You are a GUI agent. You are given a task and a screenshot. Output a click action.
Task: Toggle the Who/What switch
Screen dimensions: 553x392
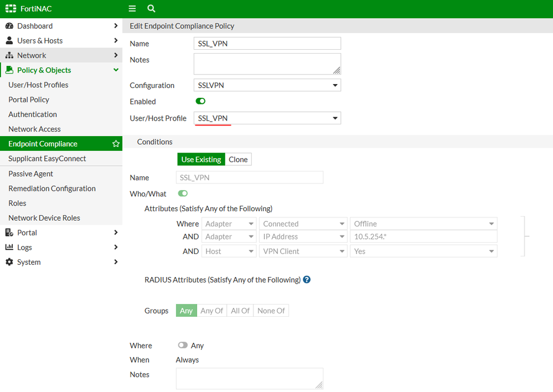(183, 194)
